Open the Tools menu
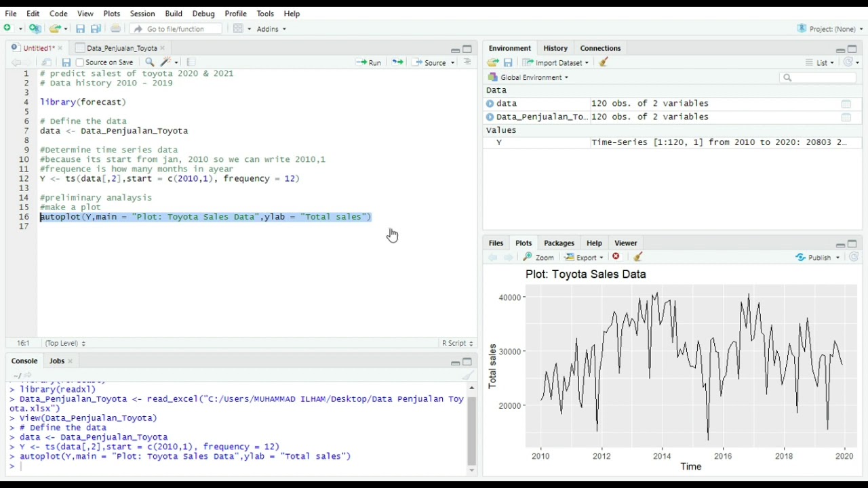 tap(265, 14)
